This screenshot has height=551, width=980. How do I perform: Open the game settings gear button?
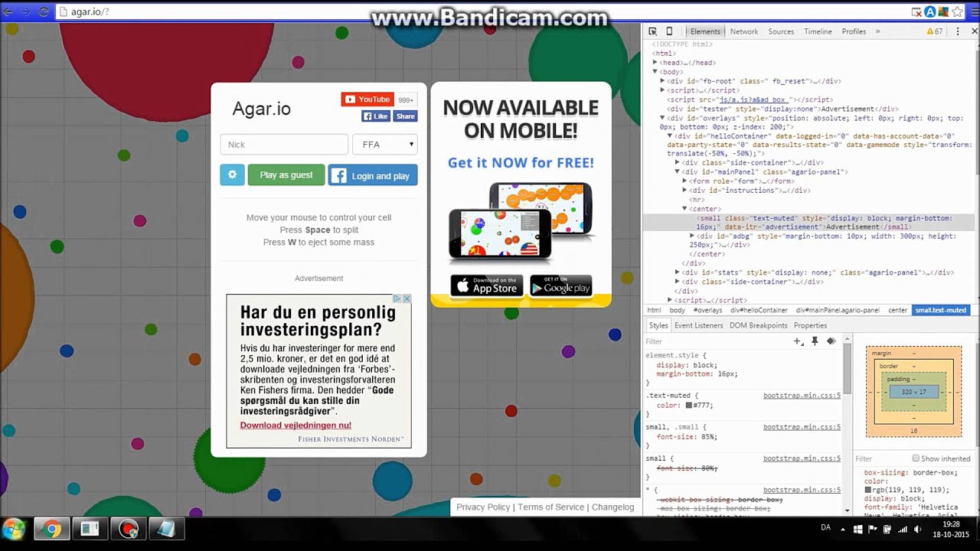click(232, 174)
